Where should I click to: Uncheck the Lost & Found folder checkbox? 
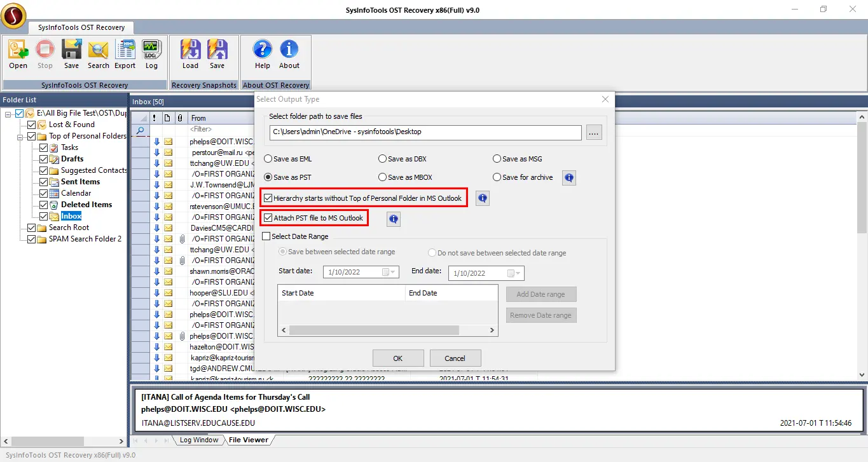click(32, 125)
